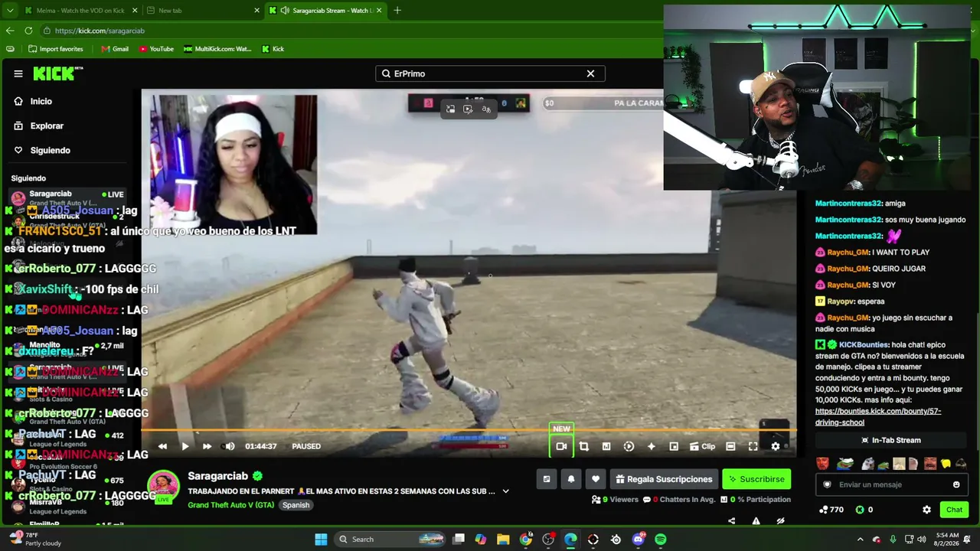The width and height of the screenshot is (980, 551).
Task: Follow Saragarciab with the heart button
Action: [596, 479]
